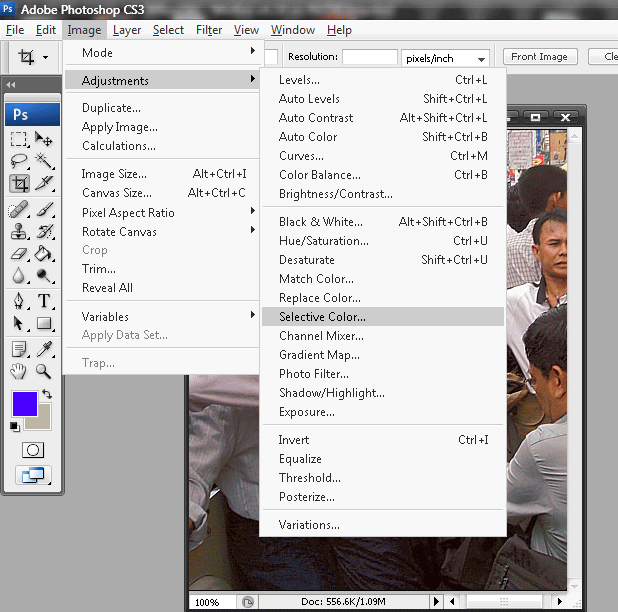Select the Eraser tool
The height and width of the screenshot is (612, 618).
pos(19,253)
